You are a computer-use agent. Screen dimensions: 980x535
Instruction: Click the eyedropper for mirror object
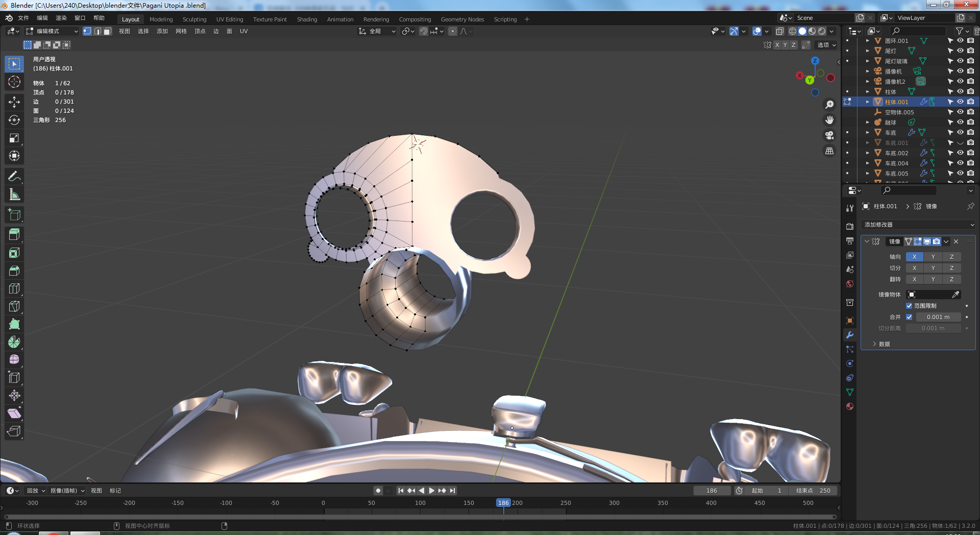coord(955,295)
